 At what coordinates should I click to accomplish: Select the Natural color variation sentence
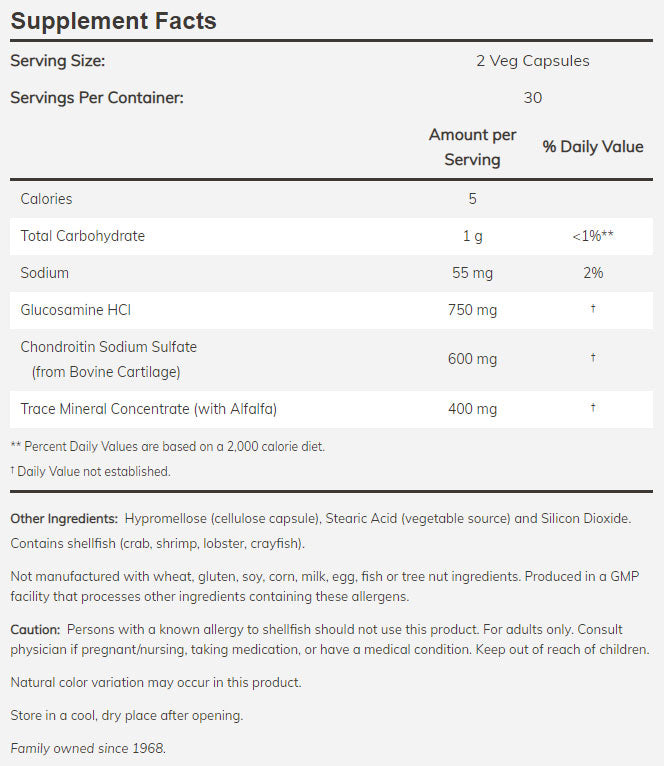pyautogui.click(x=155, y=682)
